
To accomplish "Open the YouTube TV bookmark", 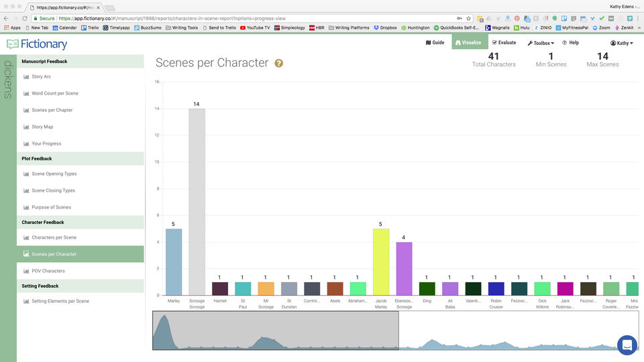I will tap(255, 27).
